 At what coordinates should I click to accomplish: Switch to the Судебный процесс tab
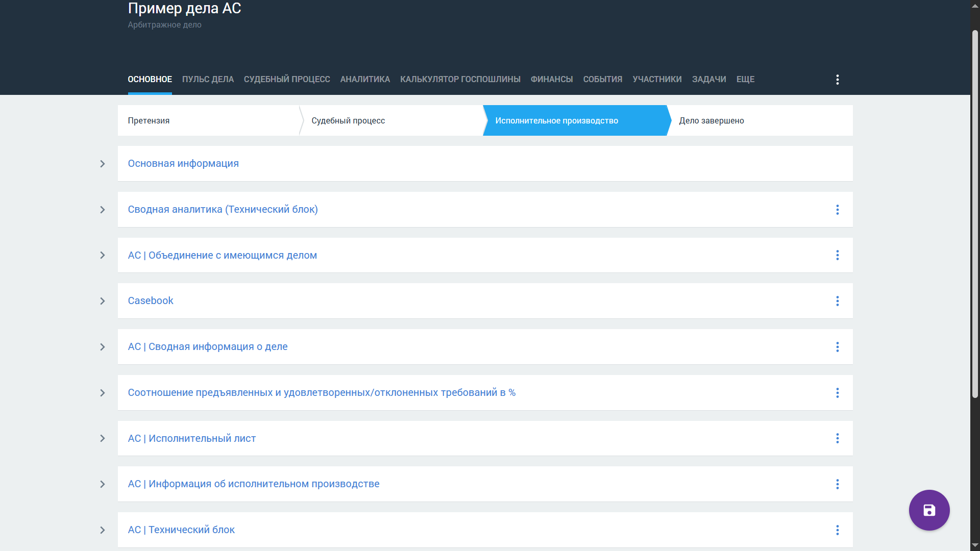click(287, 80)
